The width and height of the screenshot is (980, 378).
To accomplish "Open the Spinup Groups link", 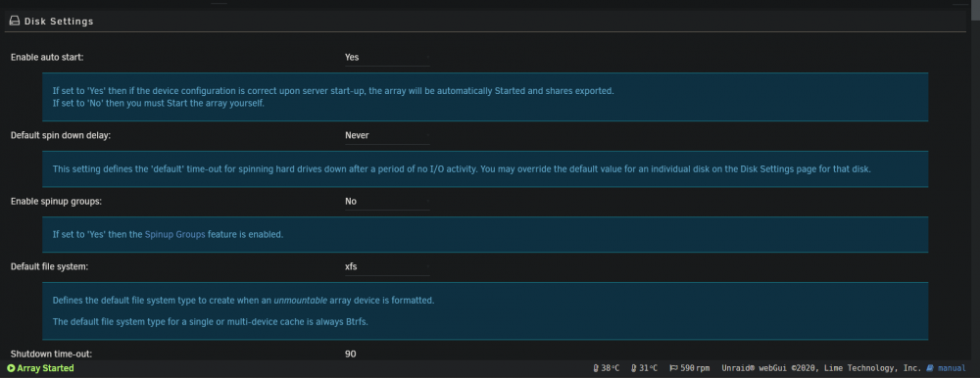I will pos(175,235).
